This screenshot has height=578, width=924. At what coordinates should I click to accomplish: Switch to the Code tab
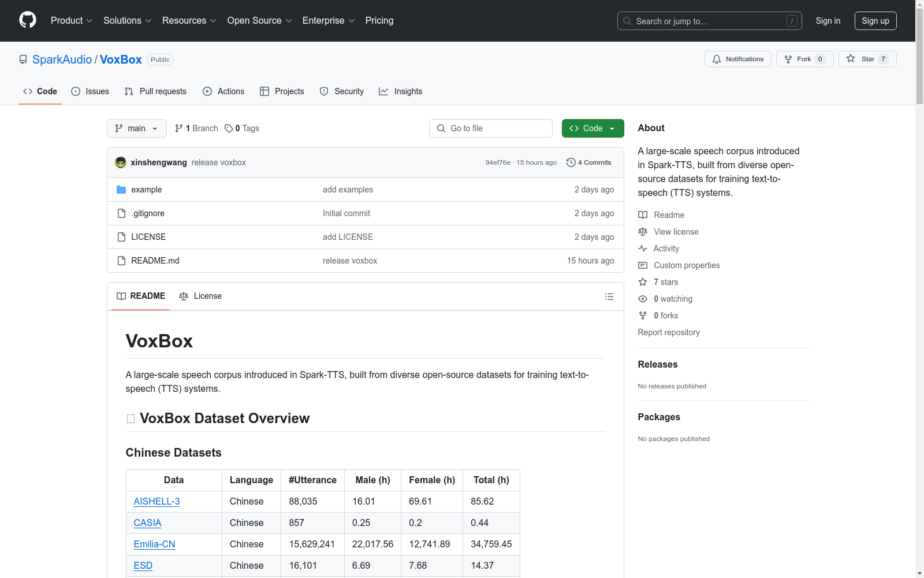pos(40,91)
